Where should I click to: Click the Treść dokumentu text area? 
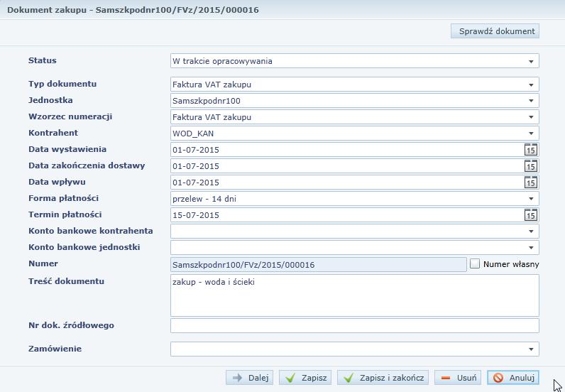coord(355,295)
